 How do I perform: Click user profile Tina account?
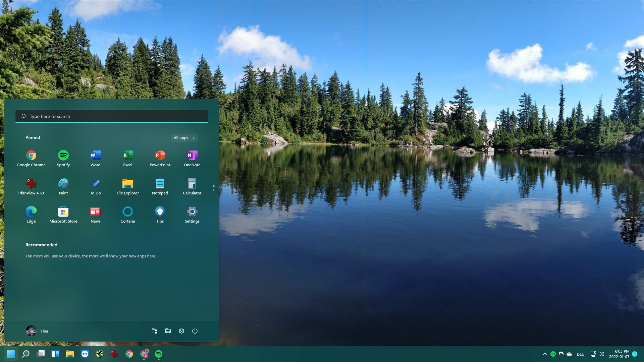coord(38,330)
